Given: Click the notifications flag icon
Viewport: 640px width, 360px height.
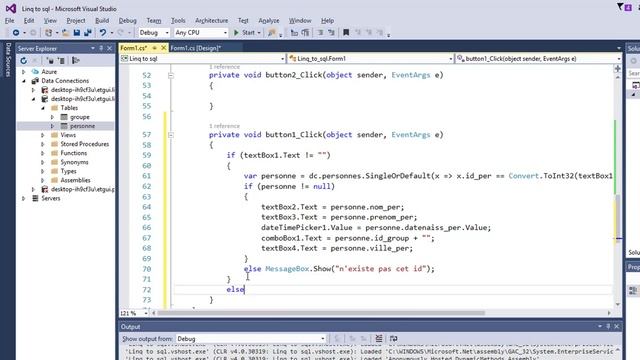Looking at the screenshot, I should 620,7.
